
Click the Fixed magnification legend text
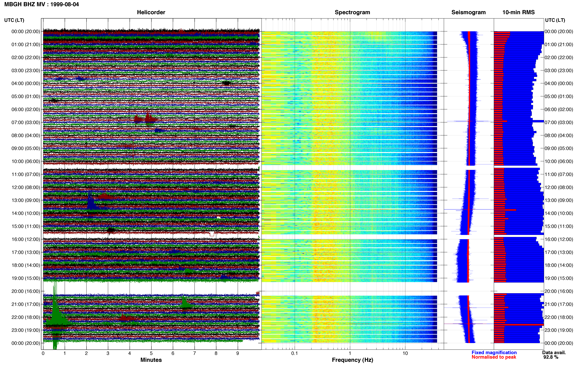click(x=494, y=352)
